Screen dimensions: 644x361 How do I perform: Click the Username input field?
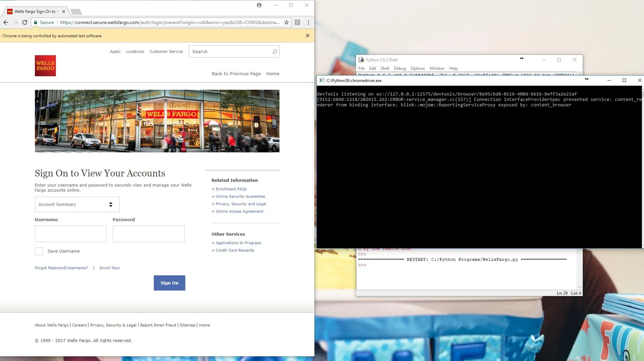coord(71,234)
